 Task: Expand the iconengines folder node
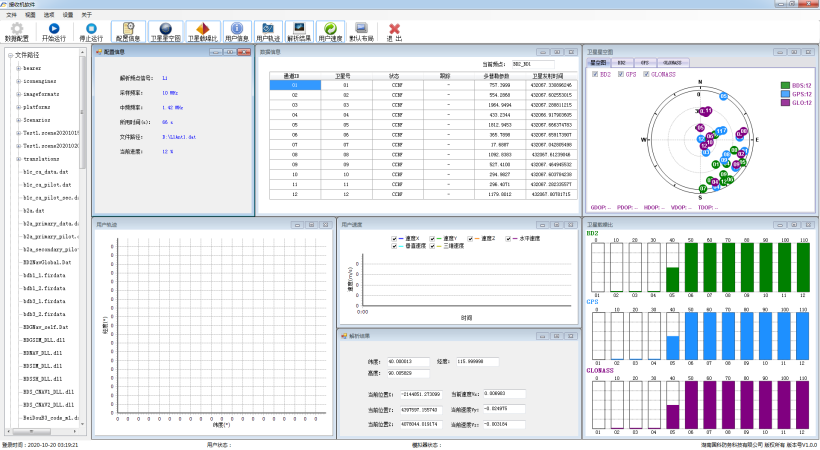coord(18,81)
